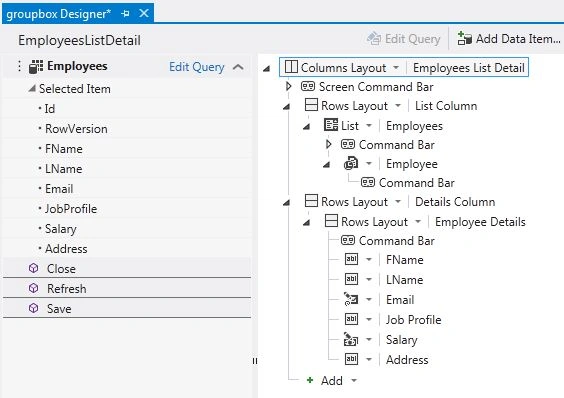564x398 pixels.
Task: Click the toolbar Edit Query button
Action: 404,39
